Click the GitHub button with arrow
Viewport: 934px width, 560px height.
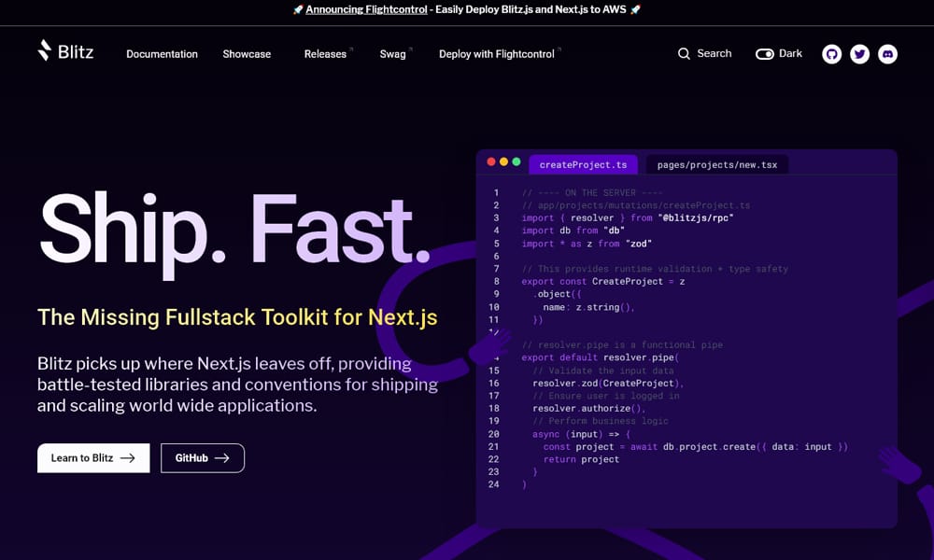pos(203,458)
